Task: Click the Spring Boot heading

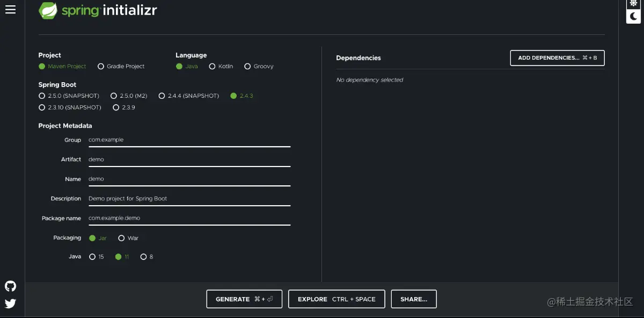Action: click(57, 85)
